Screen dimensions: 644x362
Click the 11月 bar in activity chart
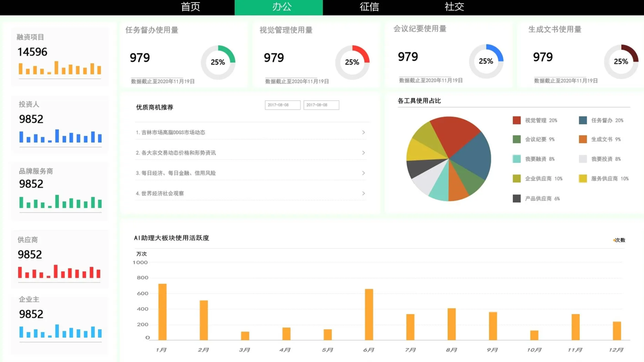coord(576,327)
